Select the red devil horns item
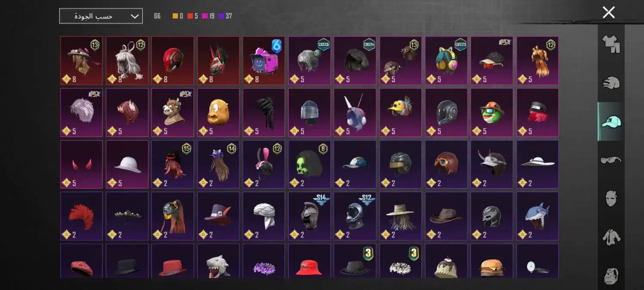The height and width of the screenshot is (290, 644). [82, 164]
